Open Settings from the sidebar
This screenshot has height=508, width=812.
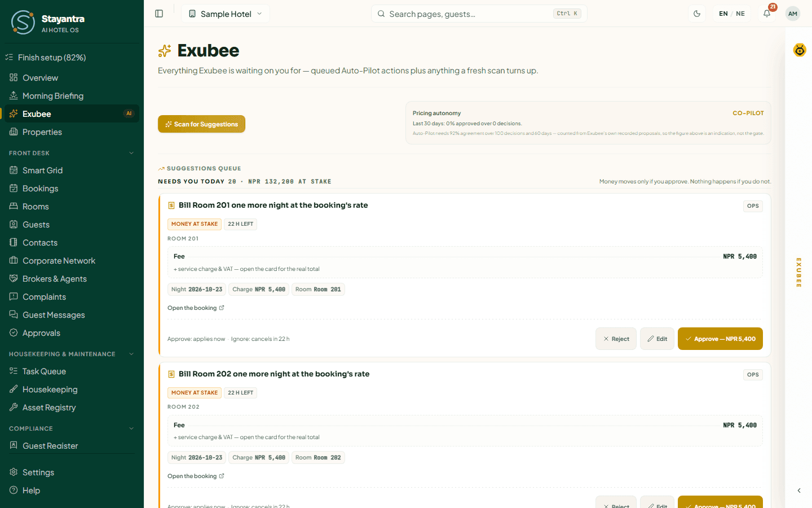tap(72, 472)
